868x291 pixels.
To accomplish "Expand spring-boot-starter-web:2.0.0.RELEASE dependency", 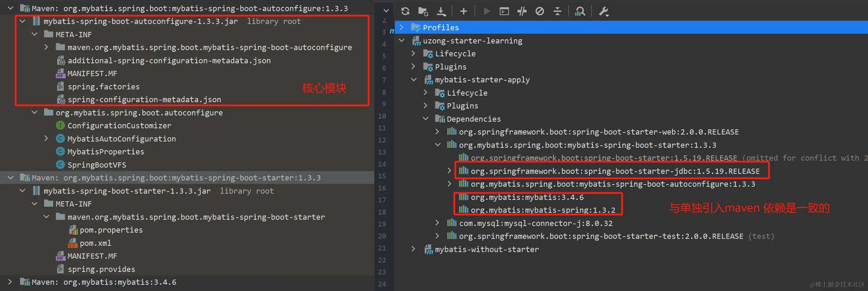I will (437, 131).
